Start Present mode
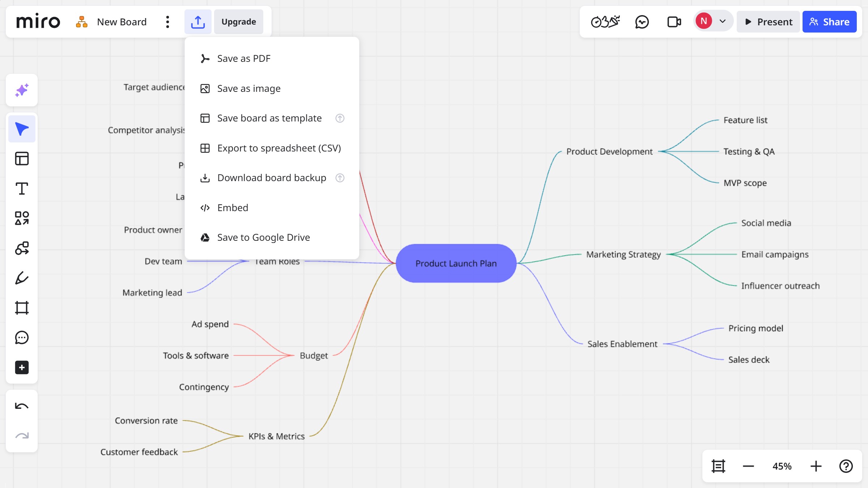 tap(768, 22)
